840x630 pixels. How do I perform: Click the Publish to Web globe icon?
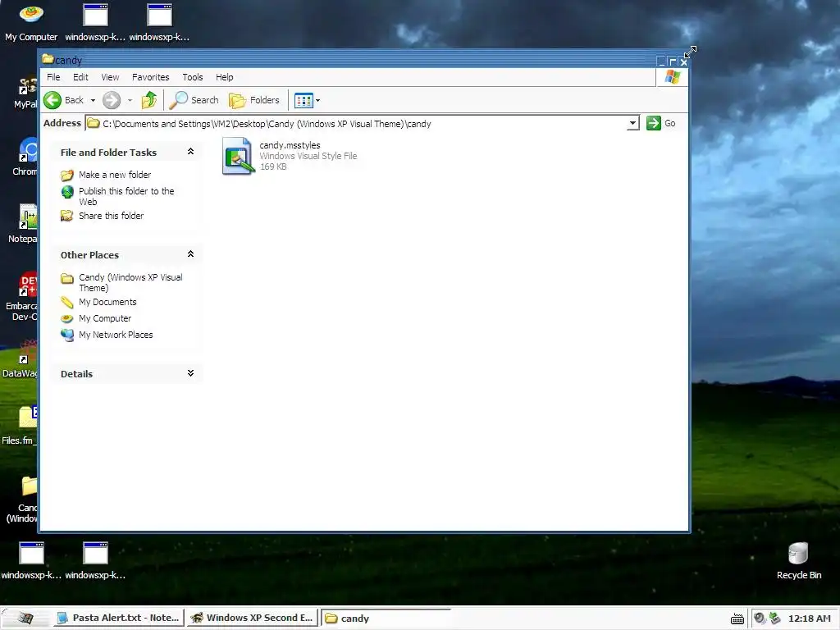pos(67,192)
